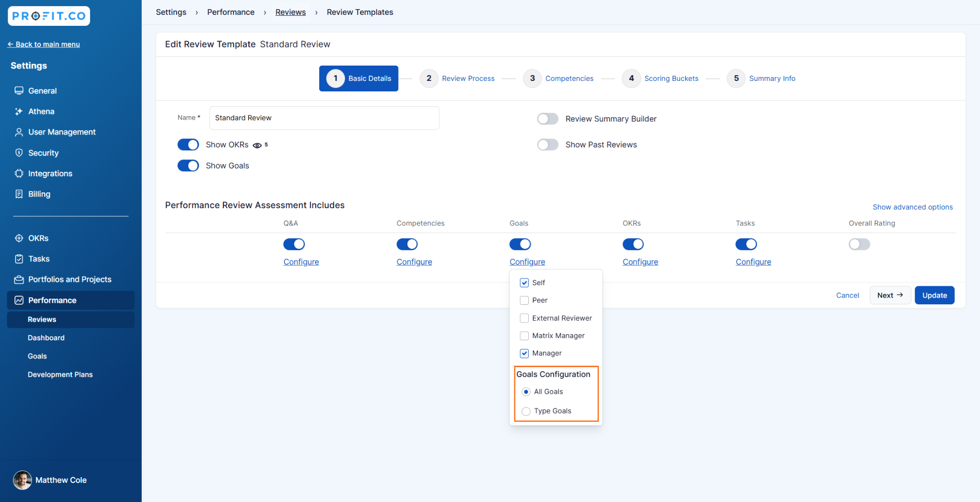
Task: Click the Portfolios and Projects briefcase icon
Action: (19, 279)
